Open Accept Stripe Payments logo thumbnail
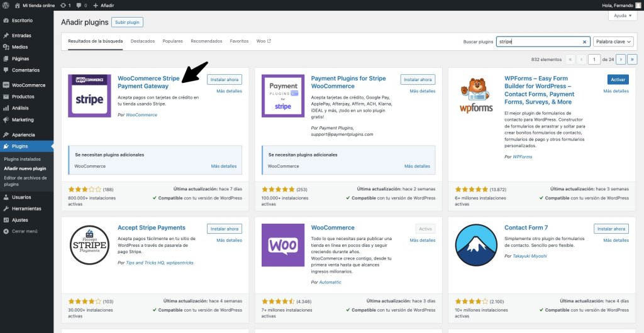Screen dimensions: 644x333 89,245
